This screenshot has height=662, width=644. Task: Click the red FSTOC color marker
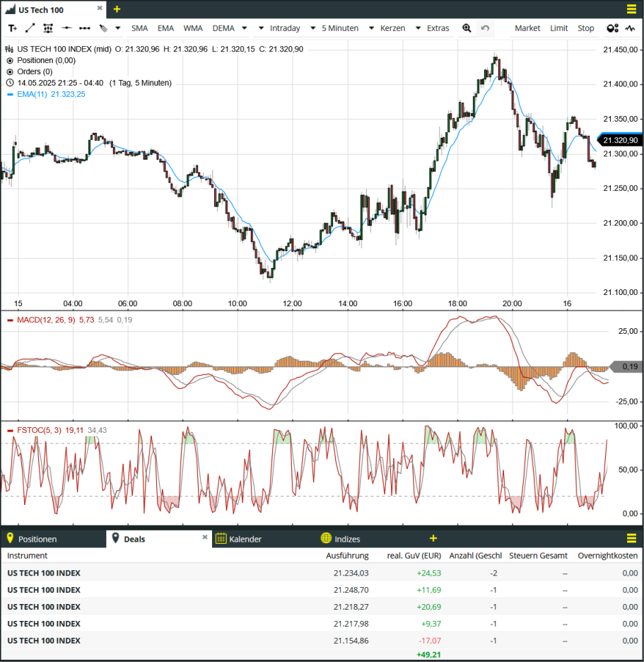tap(10, 431)
